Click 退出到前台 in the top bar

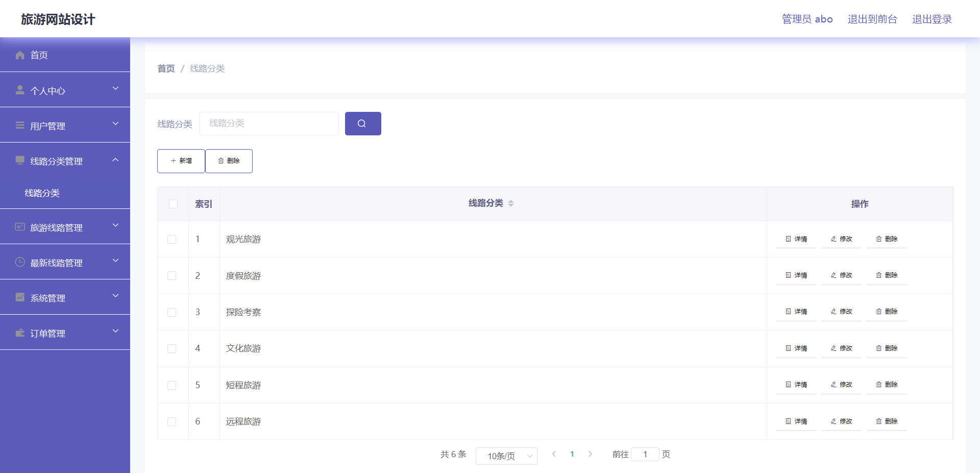tap(872, 19)
